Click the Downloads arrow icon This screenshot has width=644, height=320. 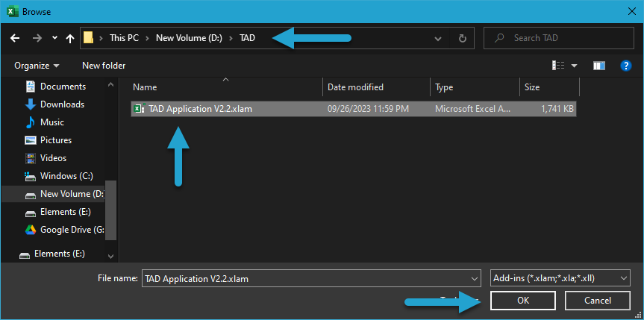click(x=31, y=104)
